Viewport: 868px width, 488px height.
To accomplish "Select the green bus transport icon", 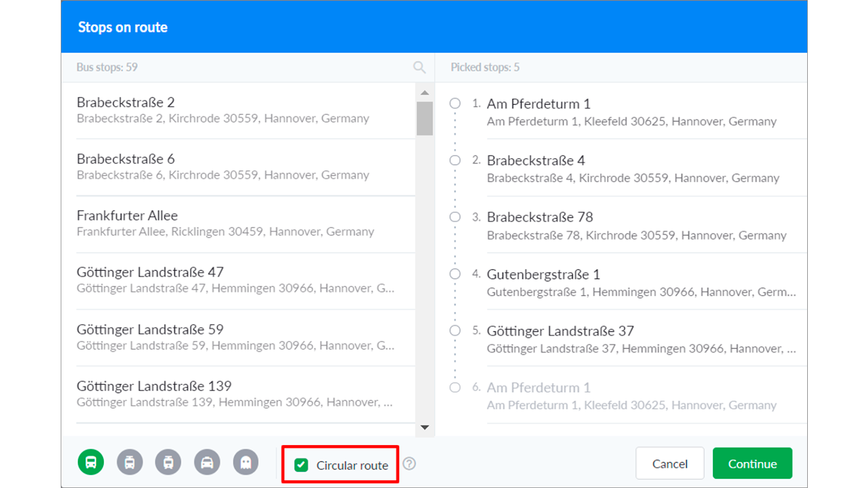I will (x=91, y=463).
